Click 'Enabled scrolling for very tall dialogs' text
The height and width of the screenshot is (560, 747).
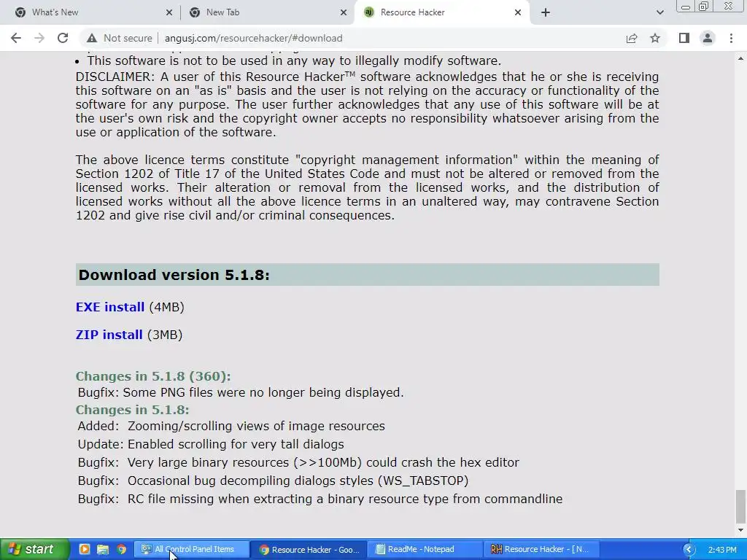click(236, 444)
